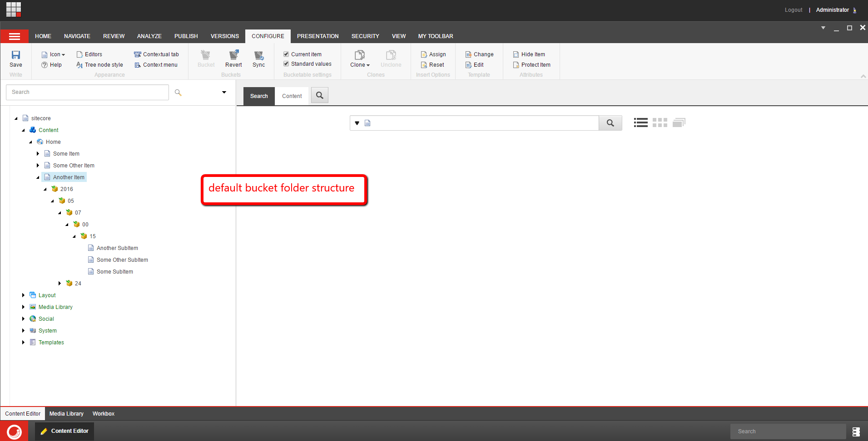
Task: Switch results to grid view
Action: click(x=660, y=122)
